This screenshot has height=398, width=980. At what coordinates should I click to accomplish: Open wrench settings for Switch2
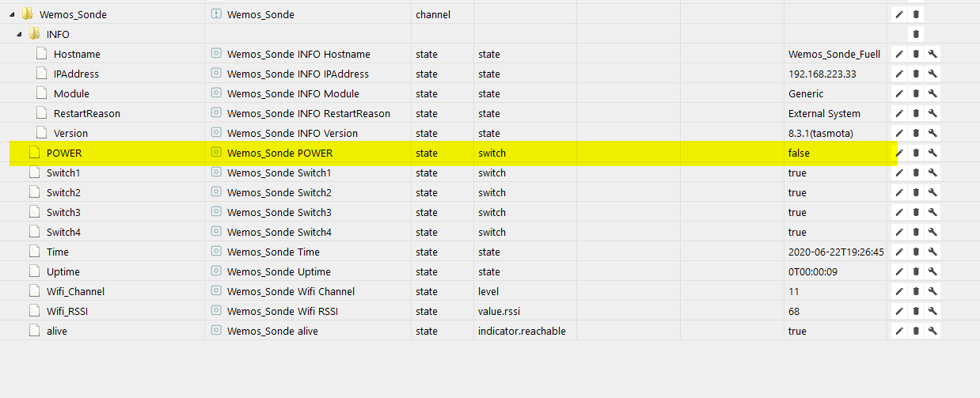933,192
